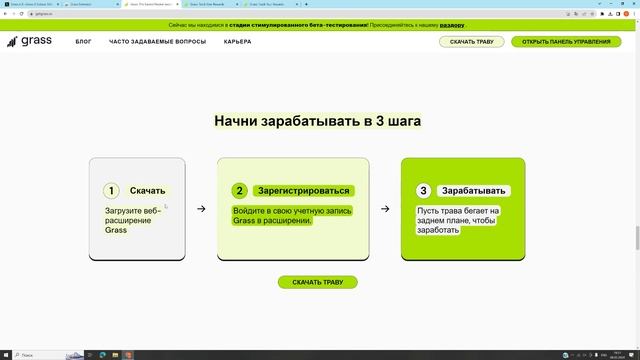The image size is (640, 360).
Task: Click the Grass logo in the header
Action: [29, 41]
